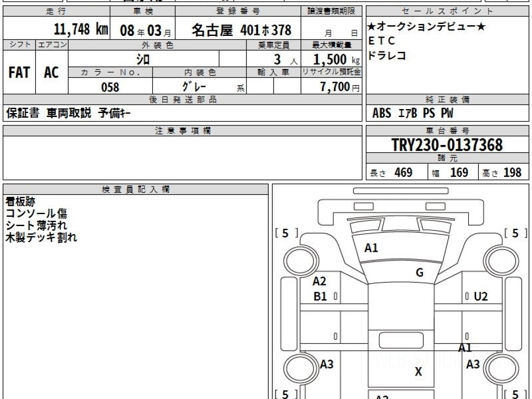Click the 車台番号 header
Viewport: 532px width, 399px height.
coord(448,131)
